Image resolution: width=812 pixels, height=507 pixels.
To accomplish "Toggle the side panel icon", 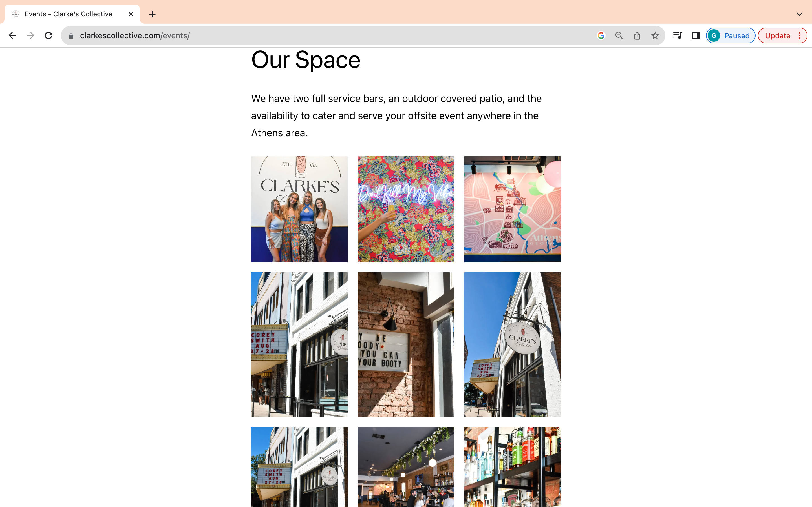I will click(696, 35).
